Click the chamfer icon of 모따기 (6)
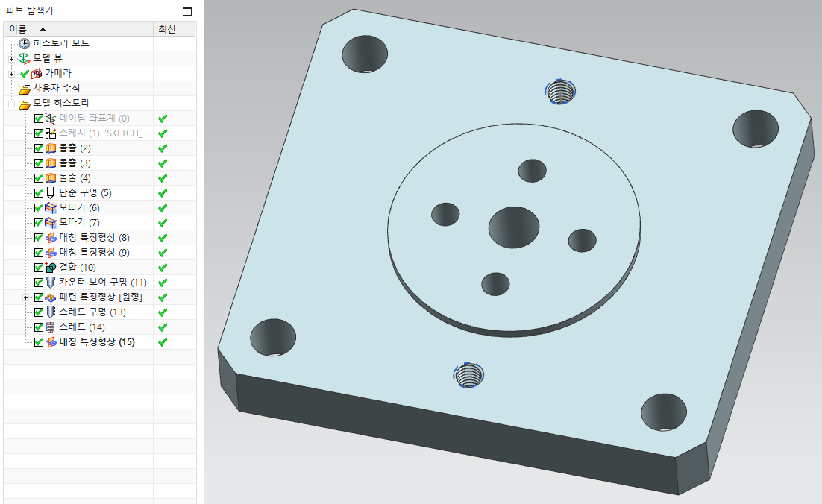 pyautogui.click(x=50, y=208)
